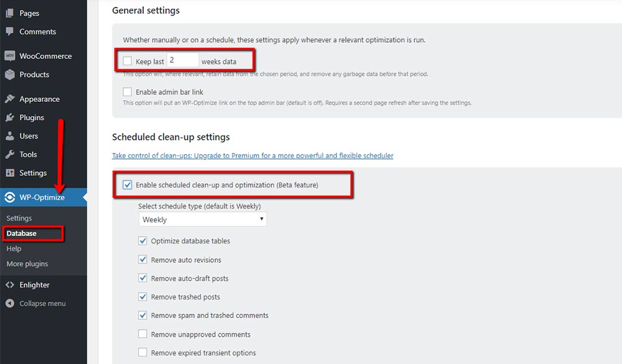Enable the admin bar link checkbox
The image size is (622, 364).
[x=128, y=92]
